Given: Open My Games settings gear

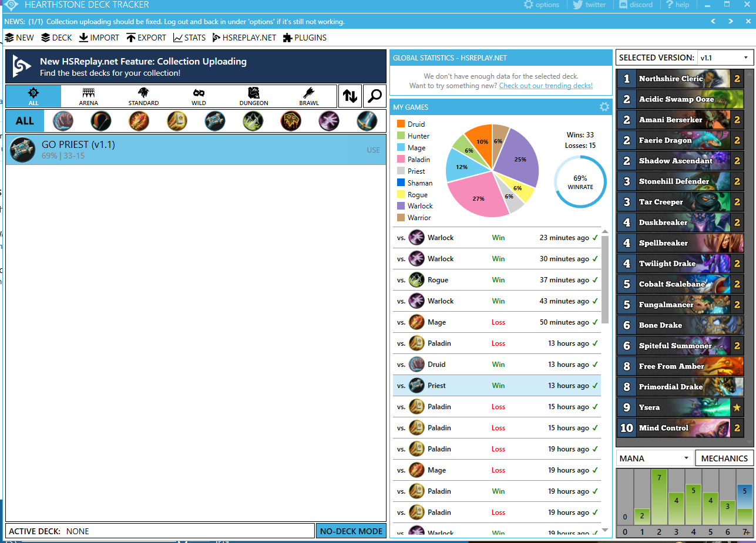Looking at the screenshot, I should pyautogui.click(x=604, y=107).
